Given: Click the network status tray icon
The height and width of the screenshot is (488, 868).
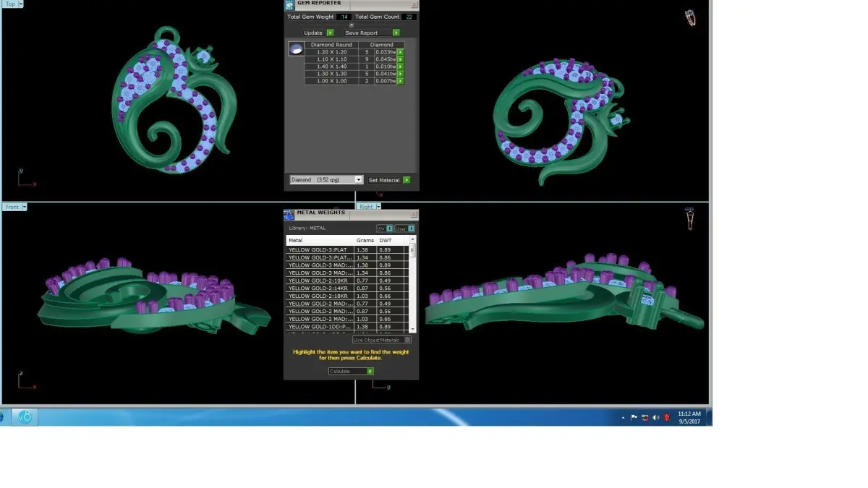Looking at the screenshot, I should [x=645, y=417].
